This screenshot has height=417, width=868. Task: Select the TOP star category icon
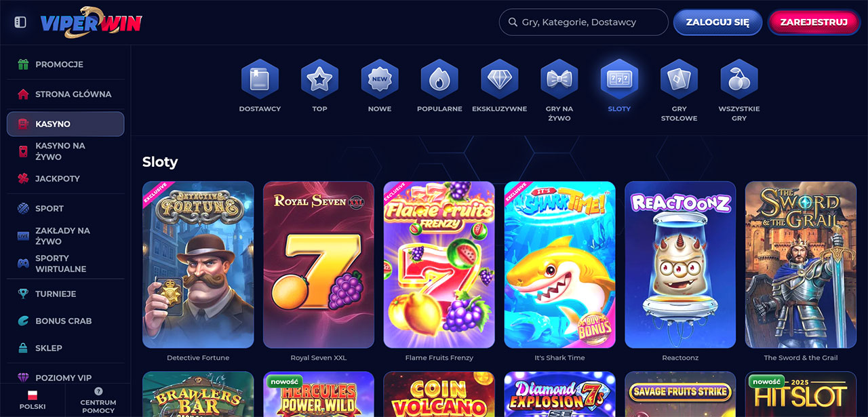pos(319,79)
